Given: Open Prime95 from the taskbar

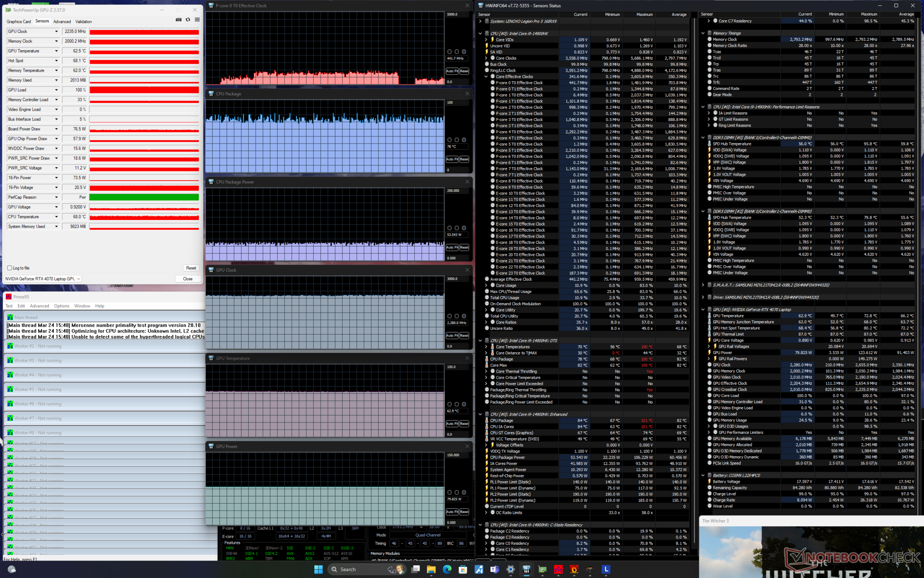Looking at the screenshot, I should point(558,569).
